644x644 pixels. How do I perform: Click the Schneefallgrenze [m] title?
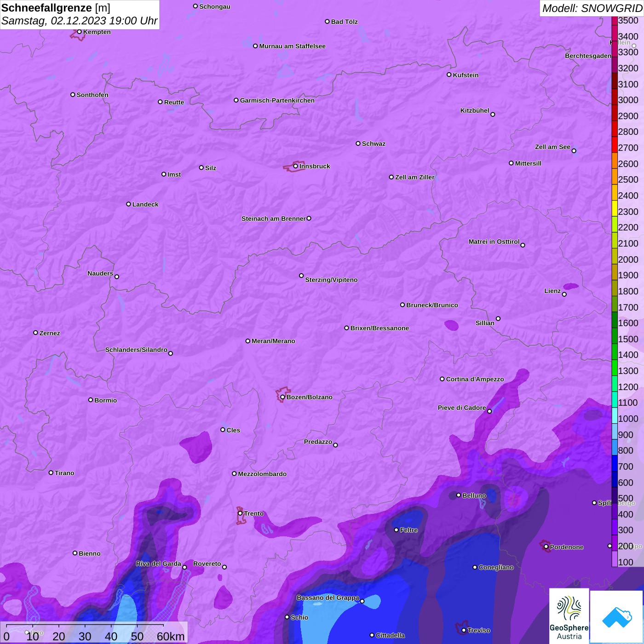point(56,8)
